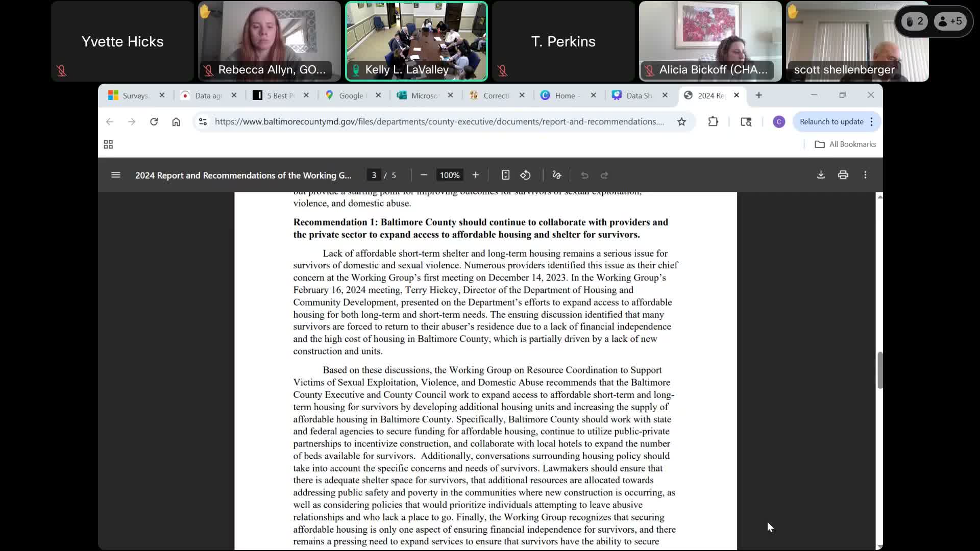Open the Relaunch to update menu dots
This screenshot has height=551, width=980.
(x=872, y=121)
